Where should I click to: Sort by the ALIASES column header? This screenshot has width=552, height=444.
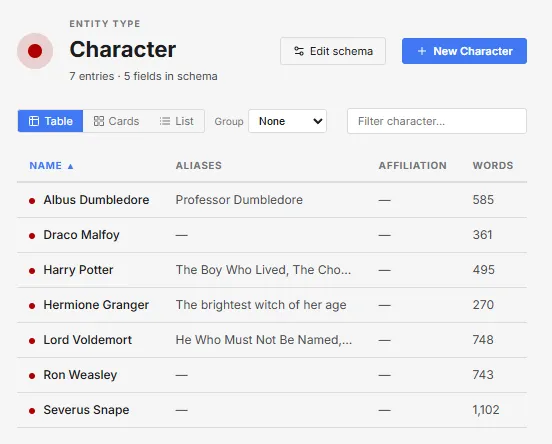[199, 165]
